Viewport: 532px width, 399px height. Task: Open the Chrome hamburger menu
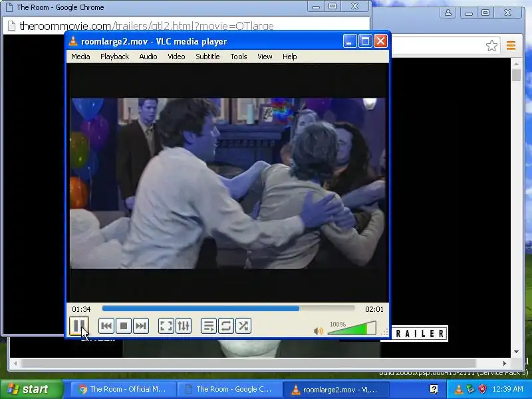coord(511,45)
